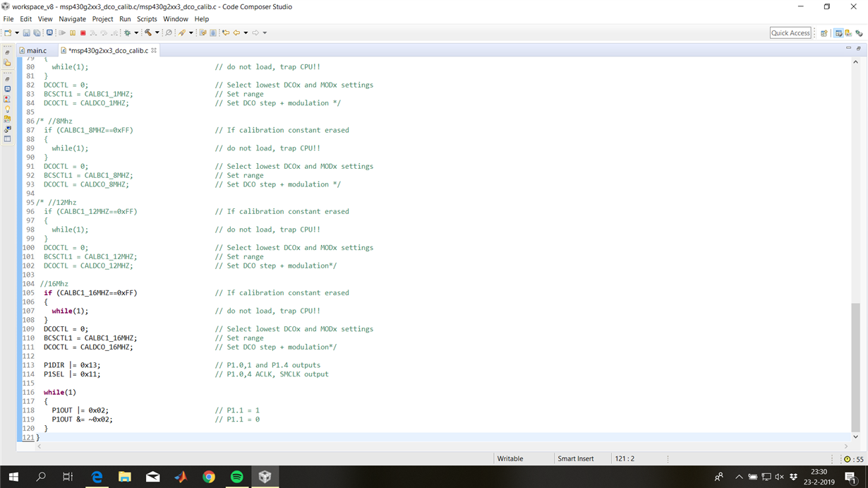Screen dimensions: 868x488
Task: Open the Windows Start menu
Action: [13, 477]
